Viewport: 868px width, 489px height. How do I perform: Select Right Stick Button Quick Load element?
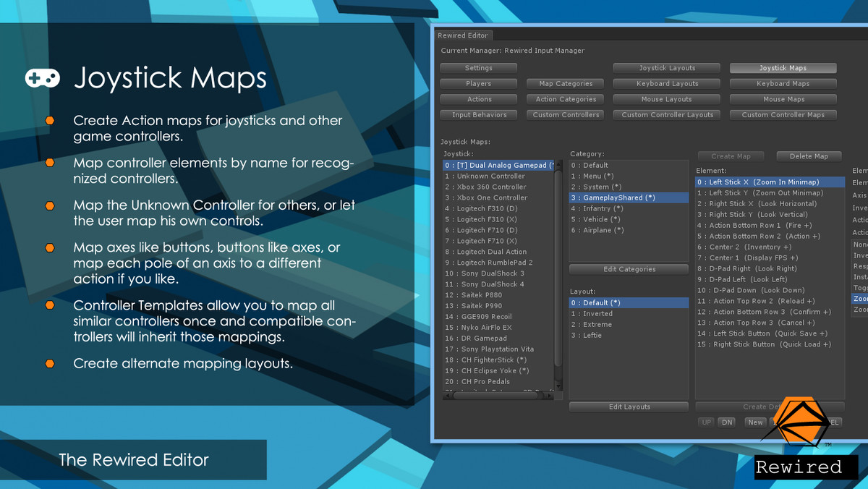point(770,345)
